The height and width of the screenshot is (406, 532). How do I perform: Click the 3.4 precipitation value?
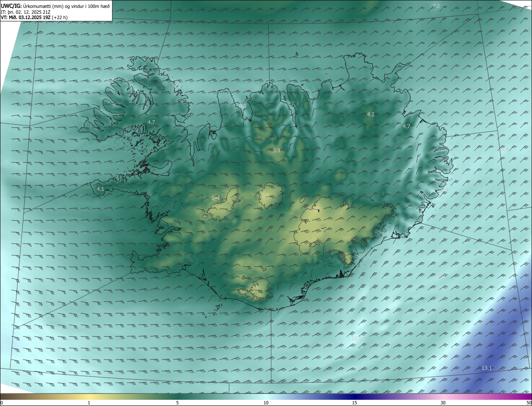(276, 150)
